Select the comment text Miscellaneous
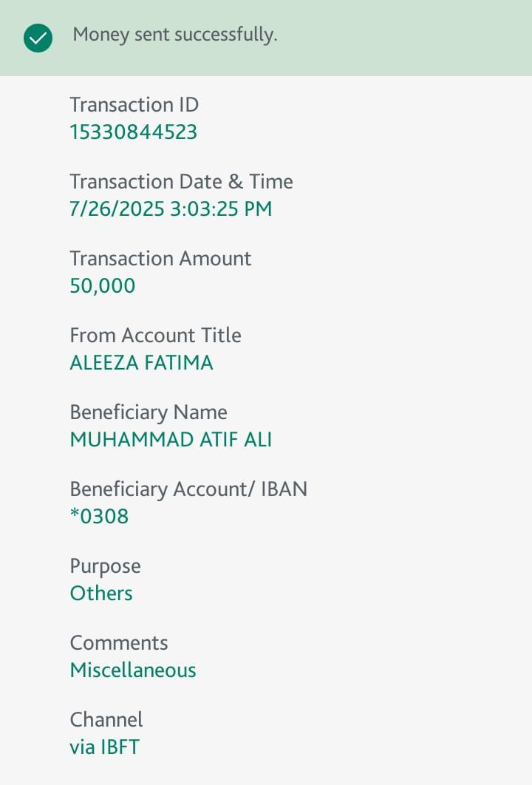The image size is (532, 785). point(133,670)
